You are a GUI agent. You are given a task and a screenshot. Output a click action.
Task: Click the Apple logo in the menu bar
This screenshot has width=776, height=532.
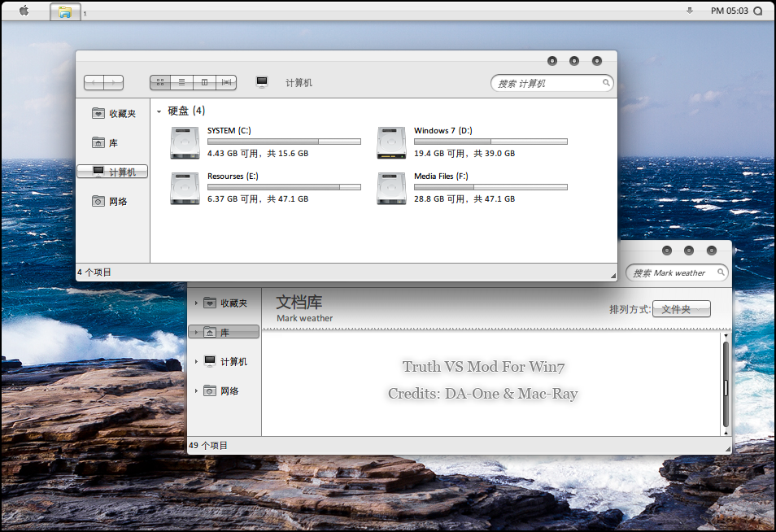[24, 11]
